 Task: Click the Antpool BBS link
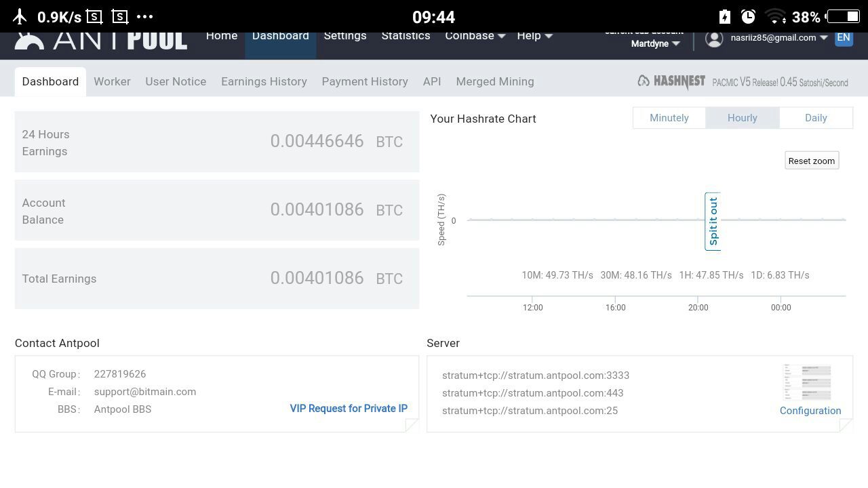pyautogui.click(x=123, y=409)
